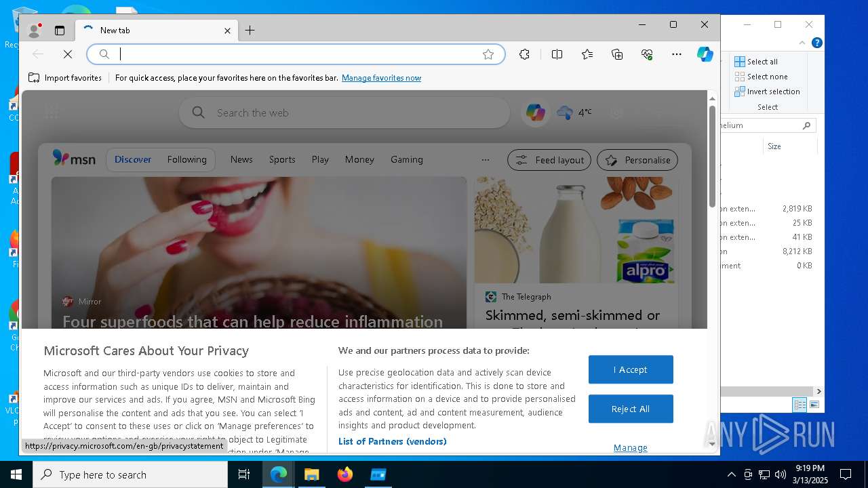
Task: Open the Windows Start menu
Action: [16, 474]
